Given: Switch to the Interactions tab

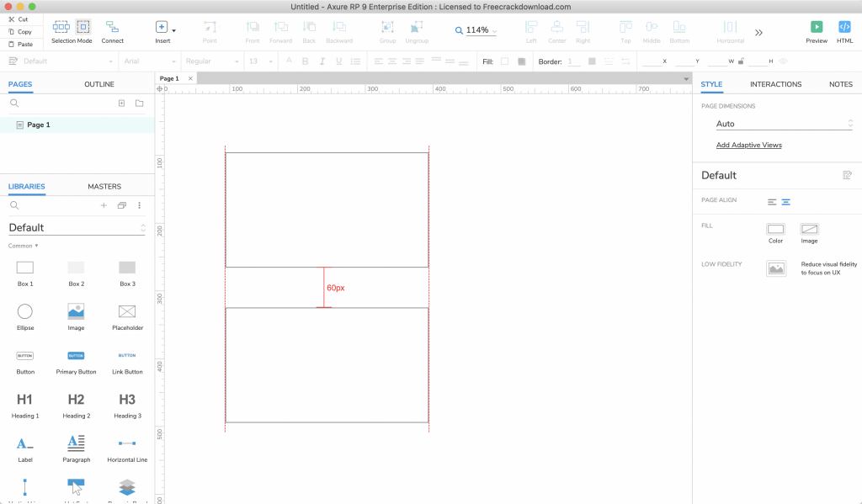Looking at the screenshot, I should (775, 84).
